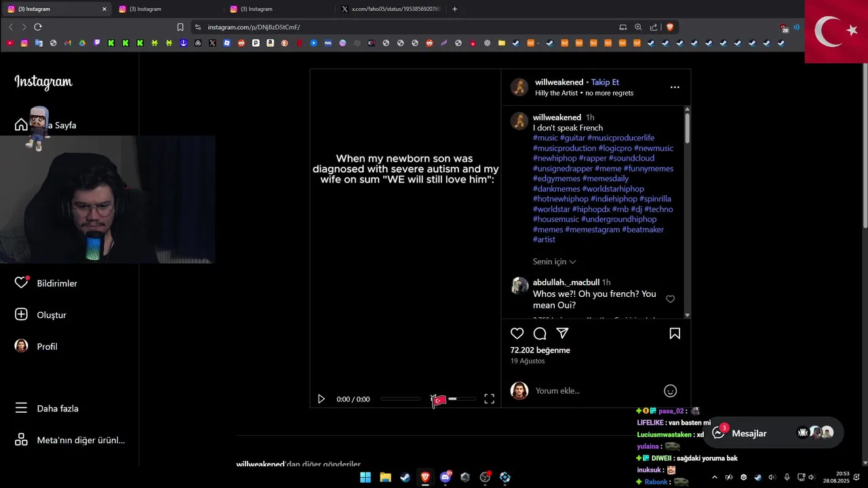Open the emoji picker for comments
The height and width of the screenshot is (488, 868).
pos(670,390)
